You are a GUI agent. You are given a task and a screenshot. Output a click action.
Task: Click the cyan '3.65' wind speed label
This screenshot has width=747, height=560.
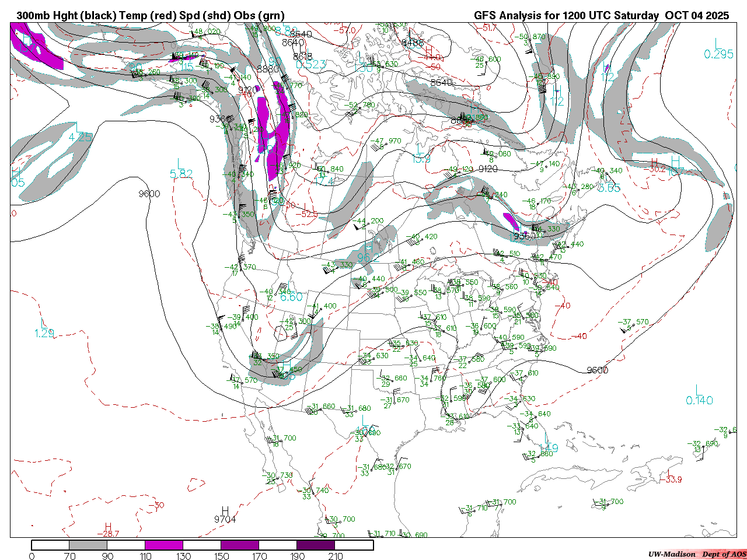[609, 188]
